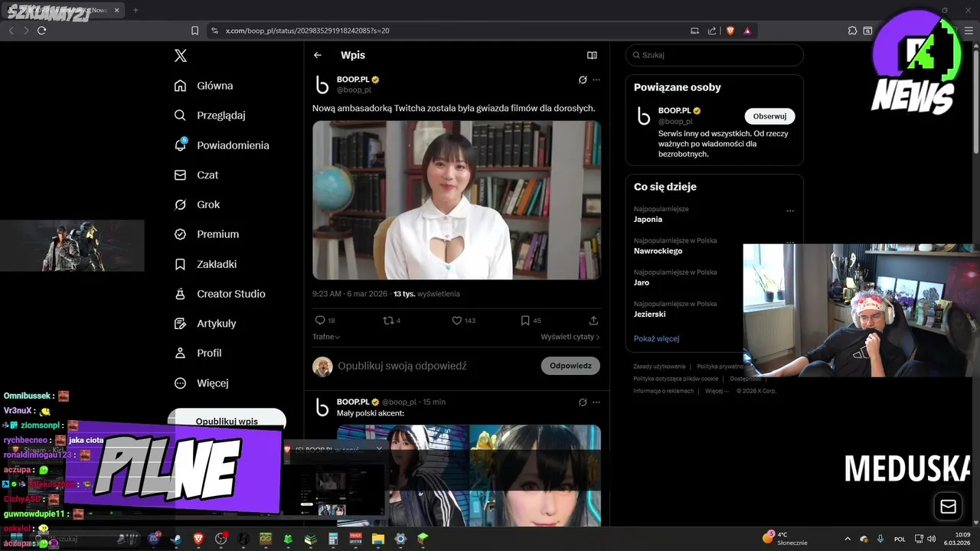Open Discord from the taskbar

click(x=154, y=539)
